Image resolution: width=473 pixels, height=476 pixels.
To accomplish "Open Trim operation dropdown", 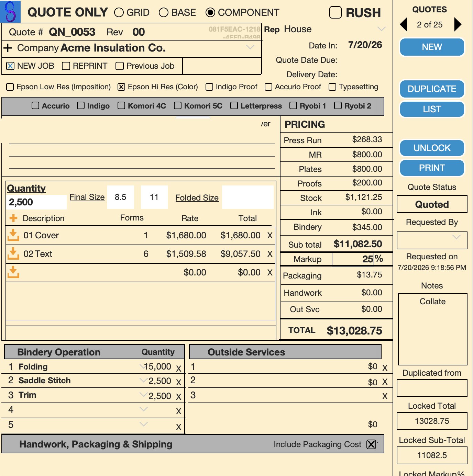I will tap(144, 395).
